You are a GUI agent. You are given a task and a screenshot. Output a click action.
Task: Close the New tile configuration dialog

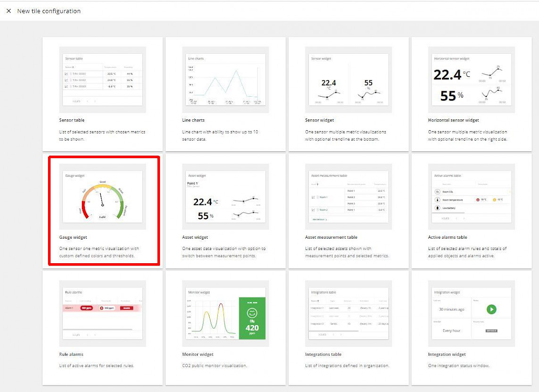pos(8,11)
